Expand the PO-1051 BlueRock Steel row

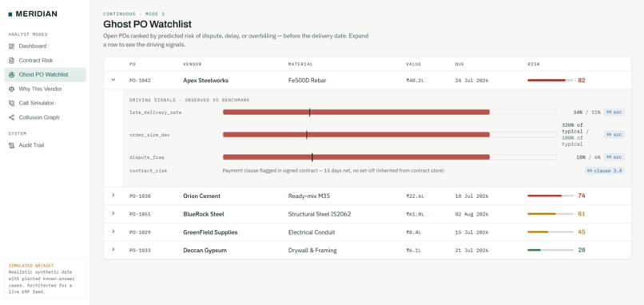pos(113,213)
